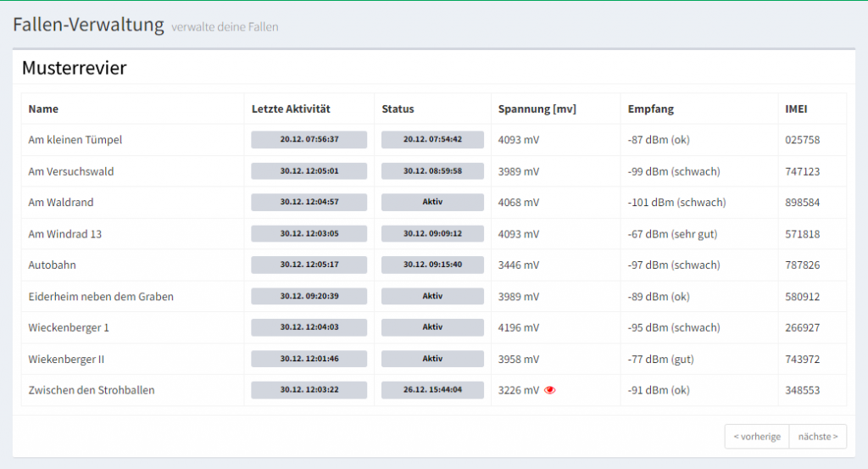Viewport: 868px width, 469px height.
Task: Click the Am Windrad 13 trap name
Action: pyautogui.click(x=64, y=234)
